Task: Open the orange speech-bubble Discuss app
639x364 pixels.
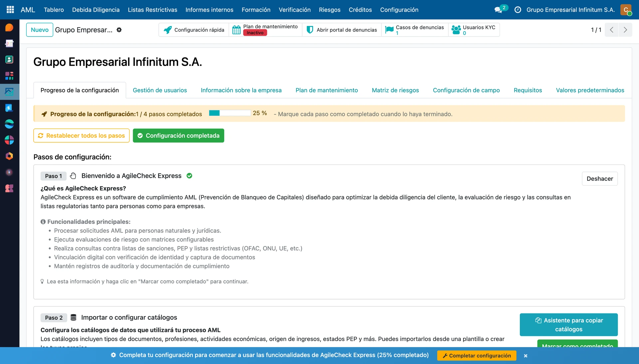Action: 9,27
